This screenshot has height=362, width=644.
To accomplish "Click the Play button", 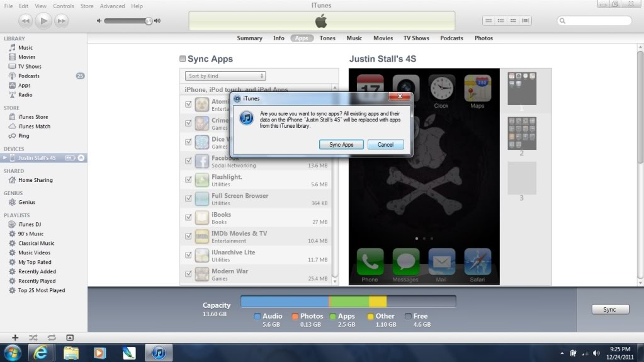I will tap(43, 21).
